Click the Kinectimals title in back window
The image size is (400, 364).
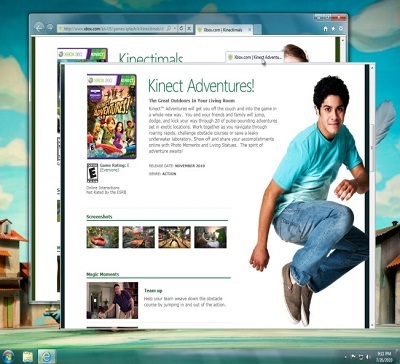(151, 58)
